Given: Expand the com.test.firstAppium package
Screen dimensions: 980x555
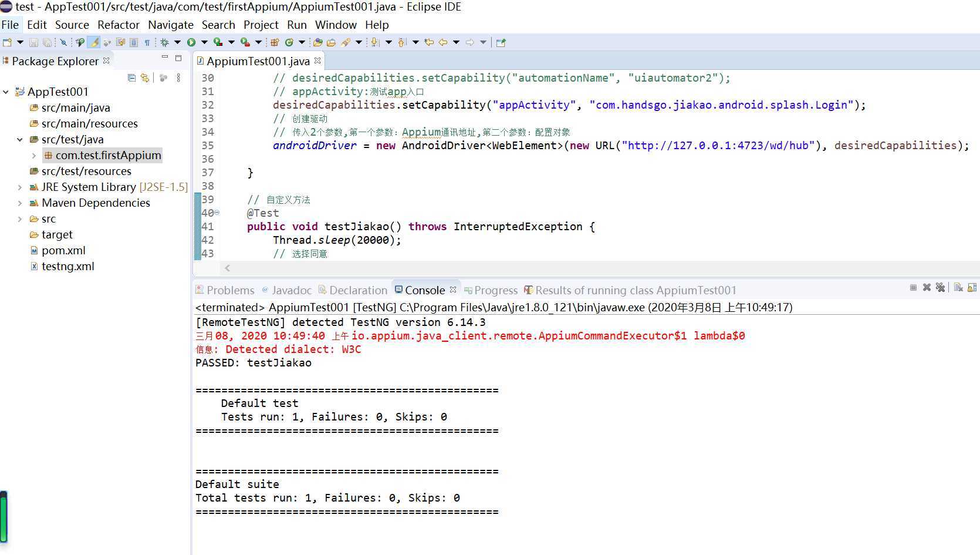Looking at the screenshot, I should click(34, 155).
